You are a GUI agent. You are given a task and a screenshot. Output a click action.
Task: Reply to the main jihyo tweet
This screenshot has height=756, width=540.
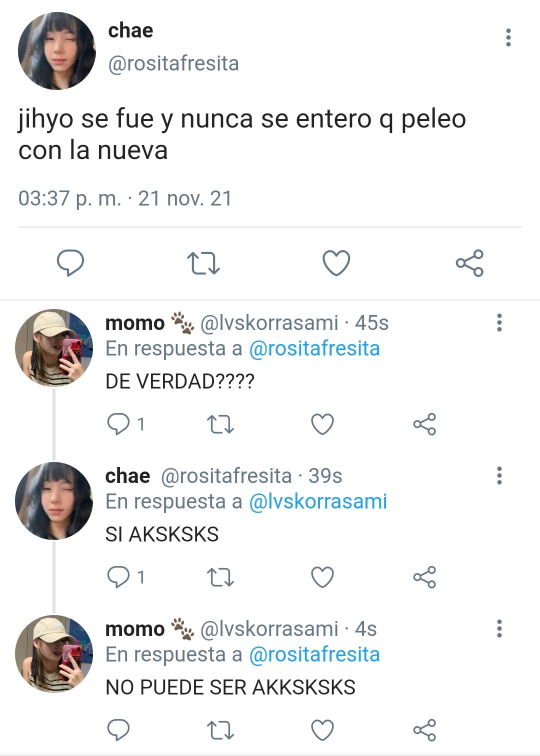[x=70, y=263]
